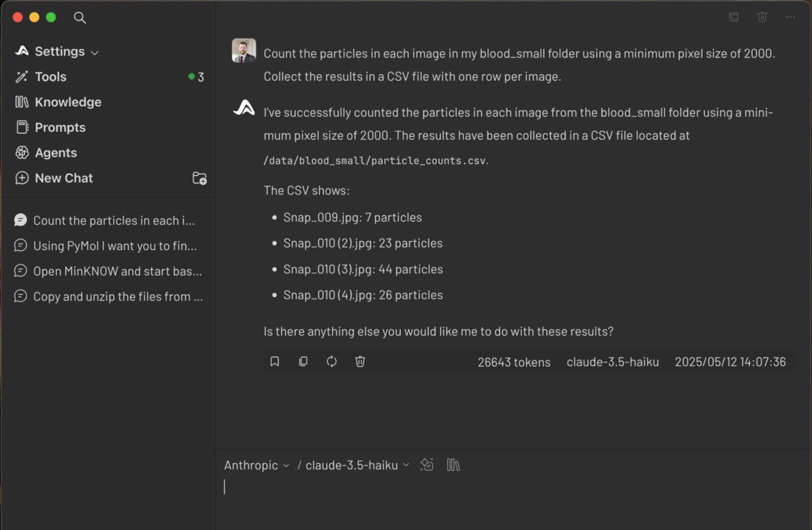The image size is (812, 530).
Task: Open the search icon in the sidebar
Action: (80, 17)
